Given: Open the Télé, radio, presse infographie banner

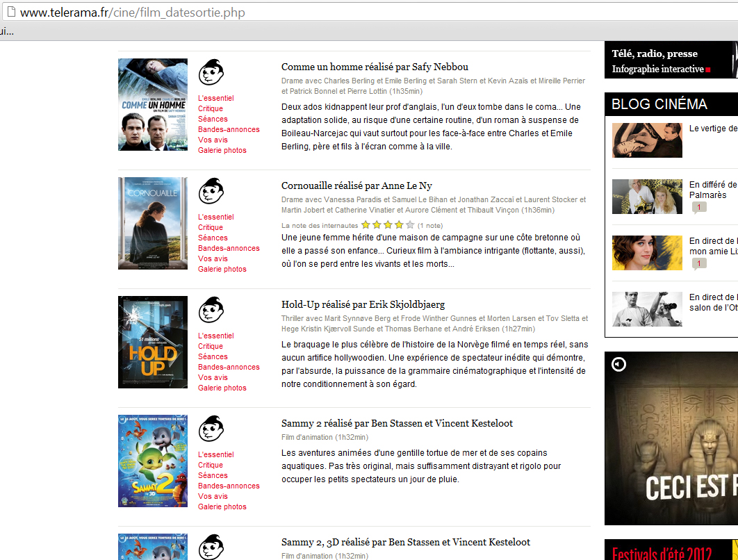Looking at the screenshot, I should click(671, 60).
